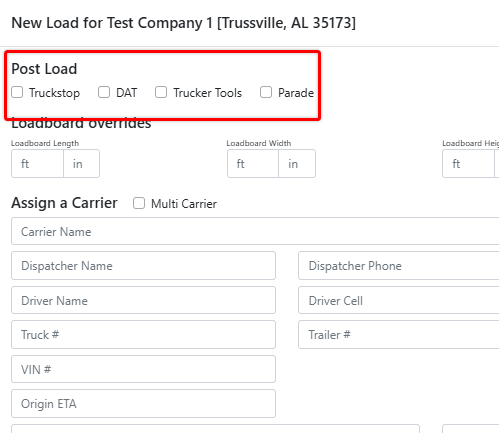Focus the Carrier Name input
499x433 pixels.
pyautogui.click(x=255, y=231)
